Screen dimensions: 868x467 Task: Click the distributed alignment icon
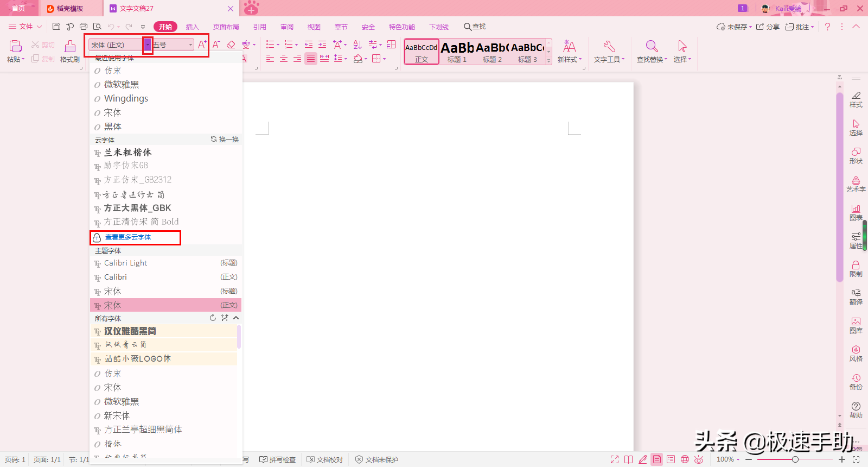click(324, 59)
